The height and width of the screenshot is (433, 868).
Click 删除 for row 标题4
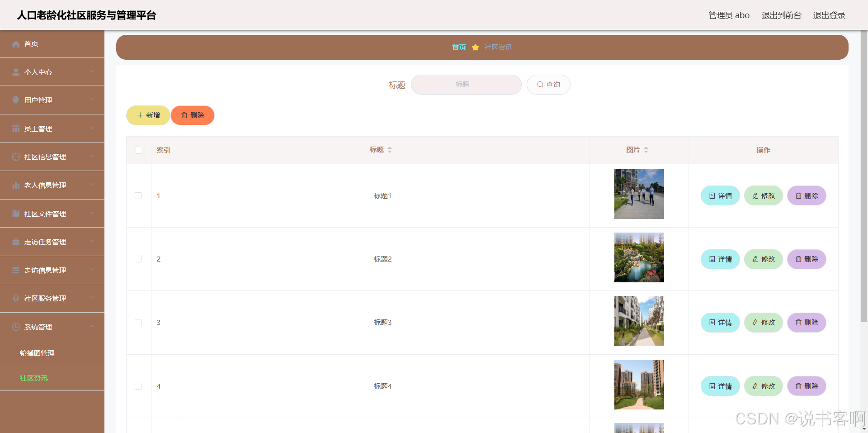point(807,386)
